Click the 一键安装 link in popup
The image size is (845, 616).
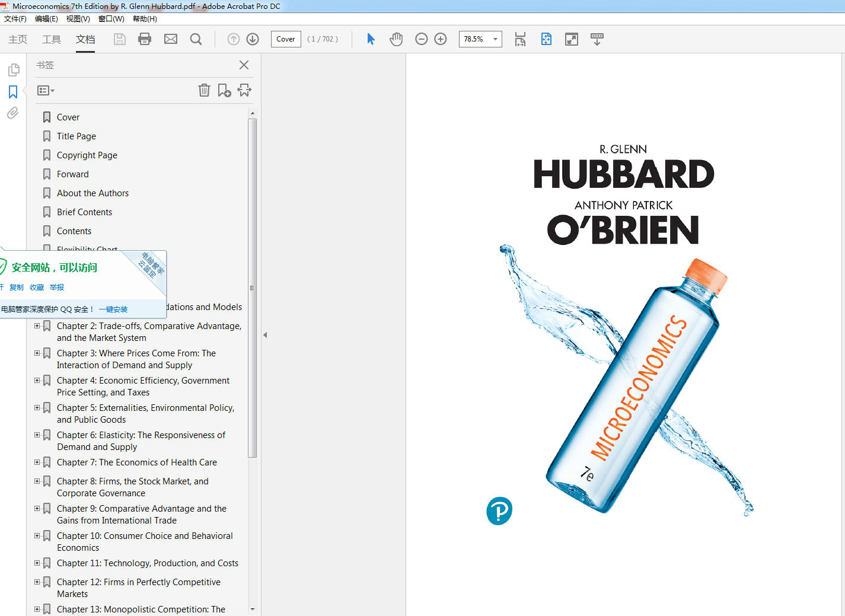click(113, 309)
